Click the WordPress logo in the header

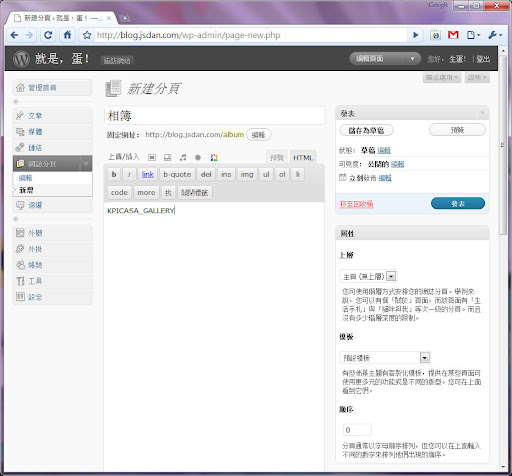point(21,59)
